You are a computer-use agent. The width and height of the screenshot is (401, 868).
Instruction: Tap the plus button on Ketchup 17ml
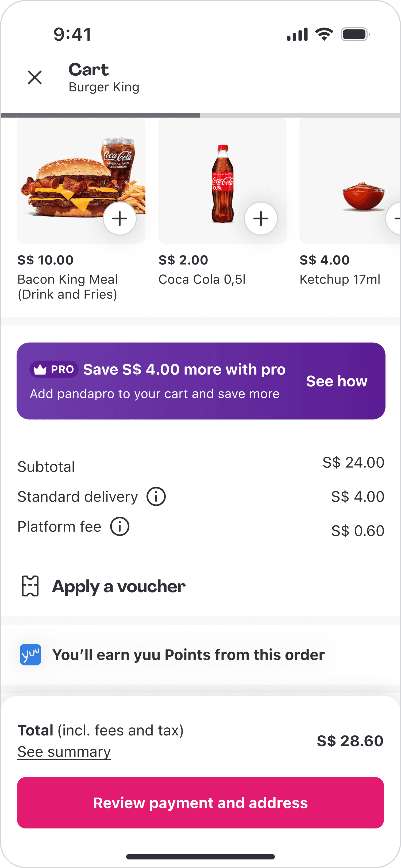coord(395,218)
